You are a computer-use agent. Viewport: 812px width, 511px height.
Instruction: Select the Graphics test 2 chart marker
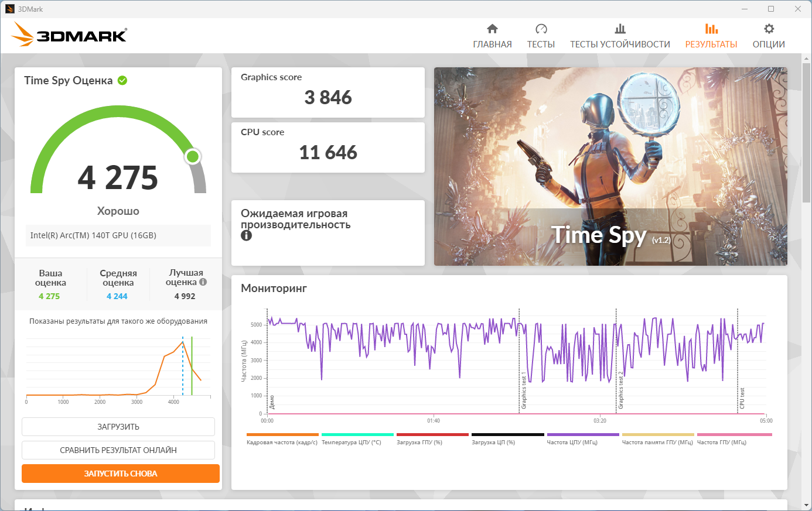pos(621,390)
